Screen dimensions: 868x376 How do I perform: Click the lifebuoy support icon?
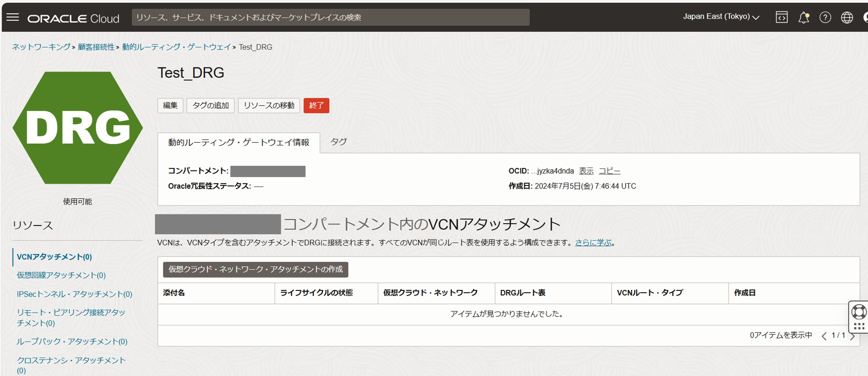[859, 312]
